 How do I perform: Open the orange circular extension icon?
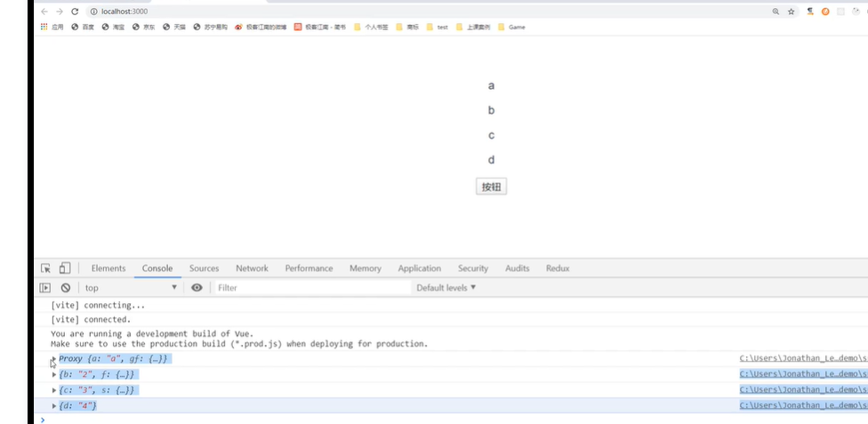pyautogui.click(x=825, y=12)
